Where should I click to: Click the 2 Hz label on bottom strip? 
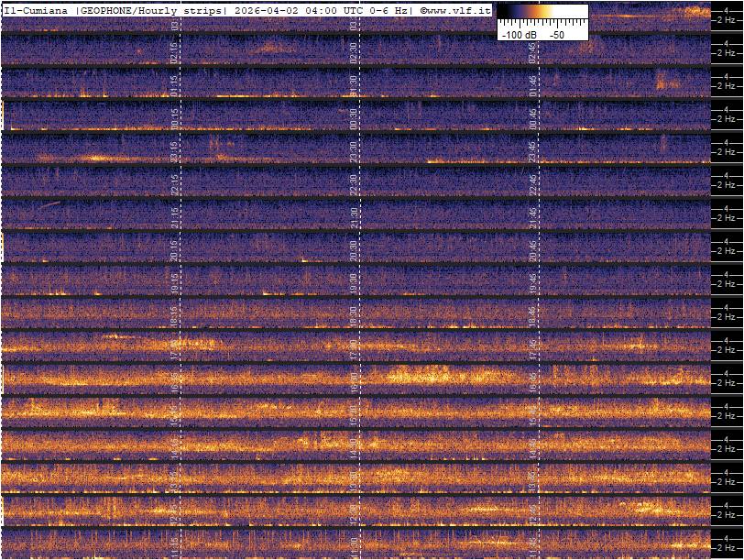coord(725,546)
